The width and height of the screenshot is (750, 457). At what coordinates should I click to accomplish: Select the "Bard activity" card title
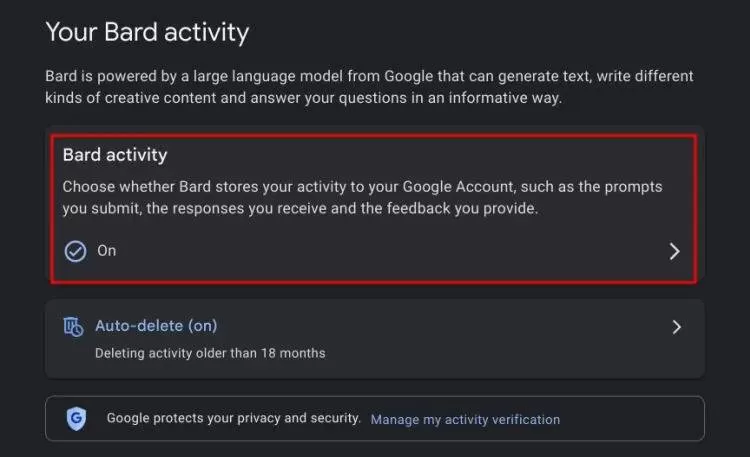[114, 155]
